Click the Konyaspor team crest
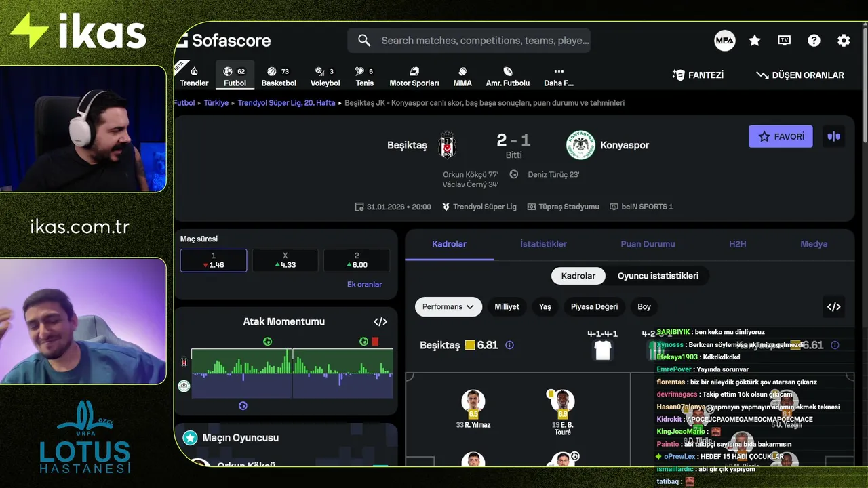This screenshot has width=868, height=488. point(580,145)
